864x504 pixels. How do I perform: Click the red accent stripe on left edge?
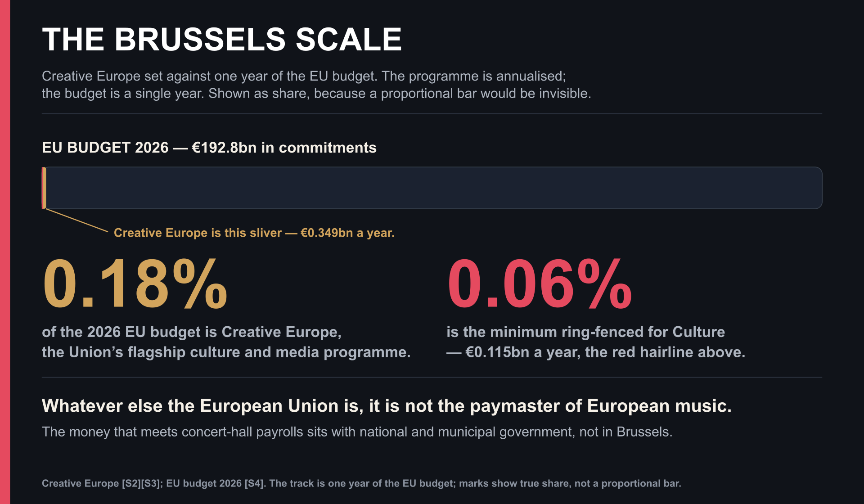click(x=5, y=252)
